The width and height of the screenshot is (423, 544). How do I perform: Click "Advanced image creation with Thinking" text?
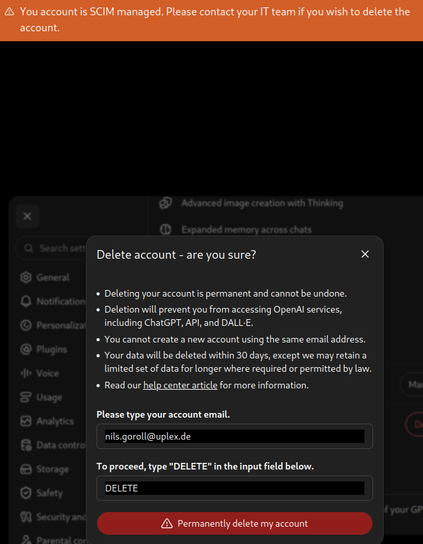(262, 203)
